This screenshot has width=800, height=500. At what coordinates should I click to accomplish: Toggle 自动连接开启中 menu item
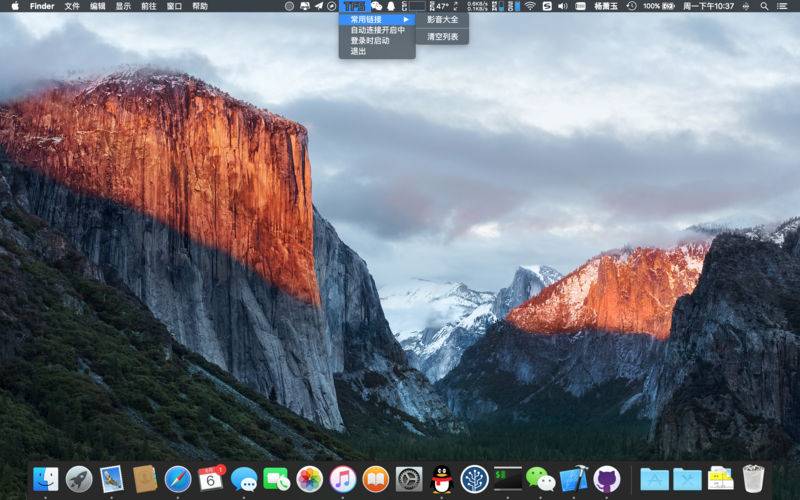click(x=377, y=30)
